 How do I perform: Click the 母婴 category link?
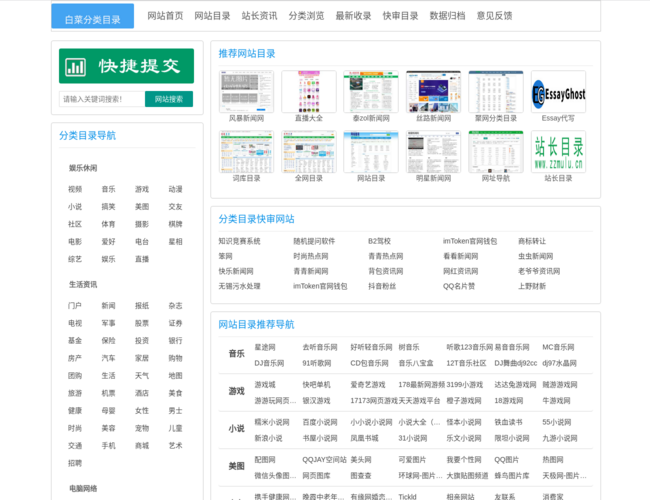[108, 411]
